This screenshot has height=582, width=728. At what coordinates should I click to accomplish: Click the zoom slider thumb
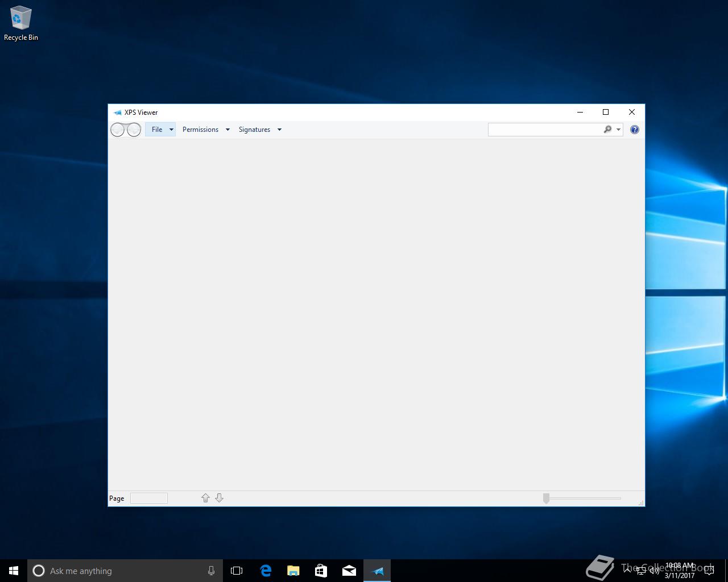click(546, 498)
